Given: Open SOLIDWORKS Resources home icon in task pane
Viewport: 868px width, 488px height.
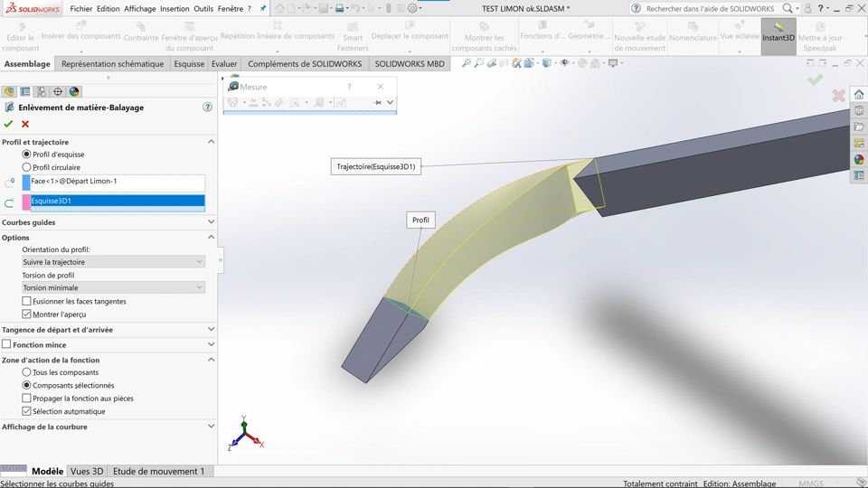Looking at the screenshot, I should pos(859,95).
